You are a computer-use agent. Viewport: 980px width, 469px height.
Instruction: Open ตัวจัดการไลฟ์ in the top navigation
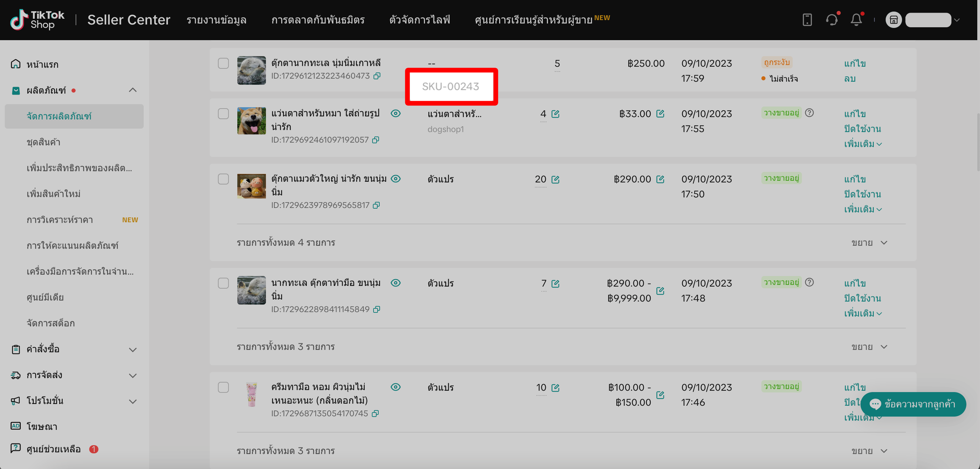click(x=419, y=20)
